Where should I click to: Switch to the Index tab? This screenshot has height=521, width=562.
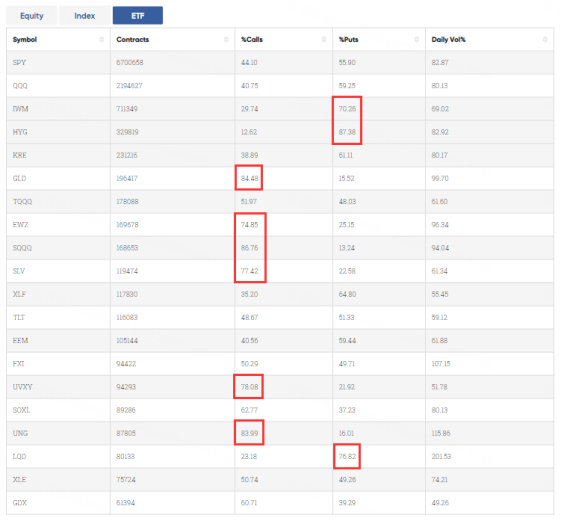(85, 16)
